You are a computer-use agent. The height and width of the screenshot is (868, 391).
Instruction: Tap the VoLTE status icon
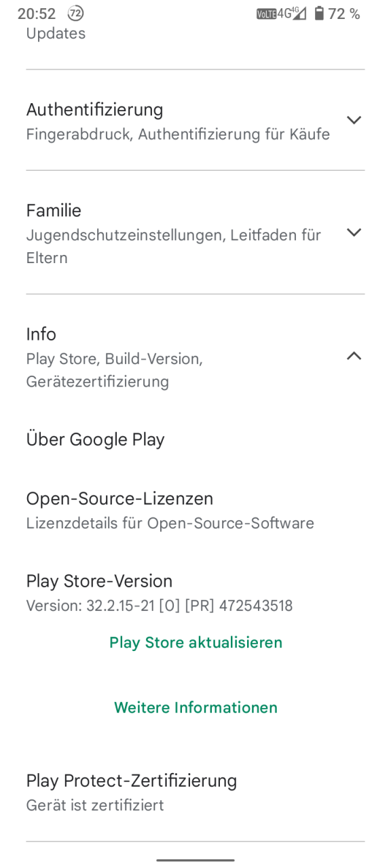pyautogui.click(x=266, y=14)
